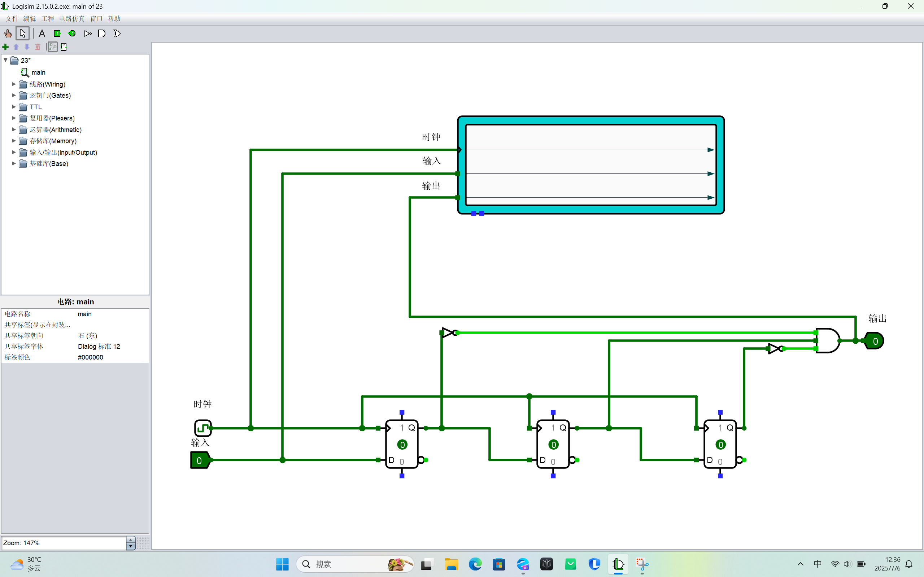
Task: Click the #000000 label color value
Action: (90, 357)
